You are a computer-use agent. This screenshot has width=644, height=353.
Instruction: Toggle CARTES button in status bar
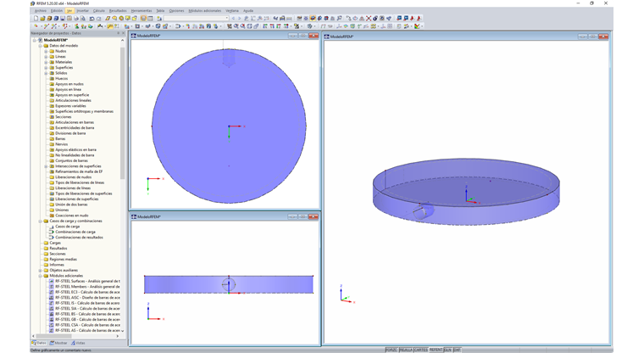420,350
